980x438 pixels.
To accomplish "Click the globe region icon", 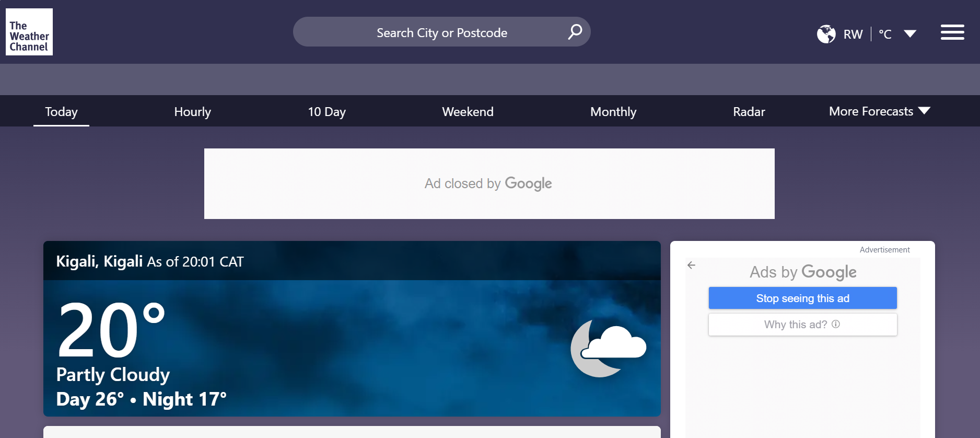I will point(826,34).
